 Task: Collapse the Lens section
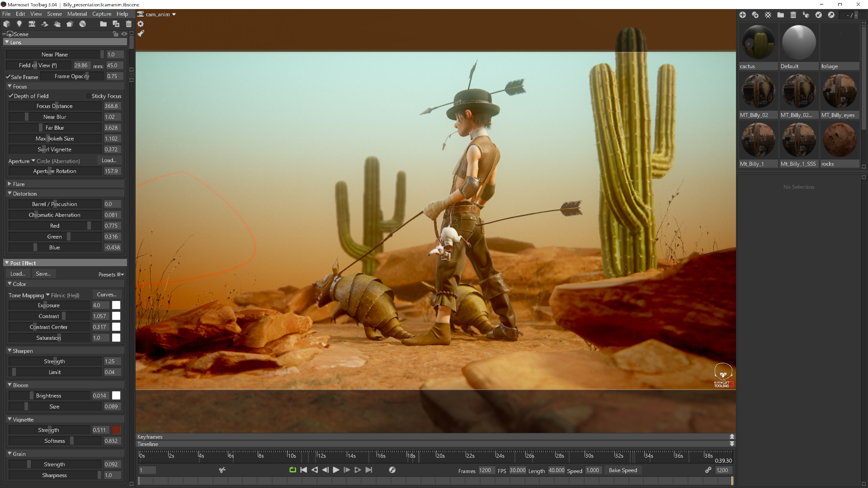coord(7,42)
